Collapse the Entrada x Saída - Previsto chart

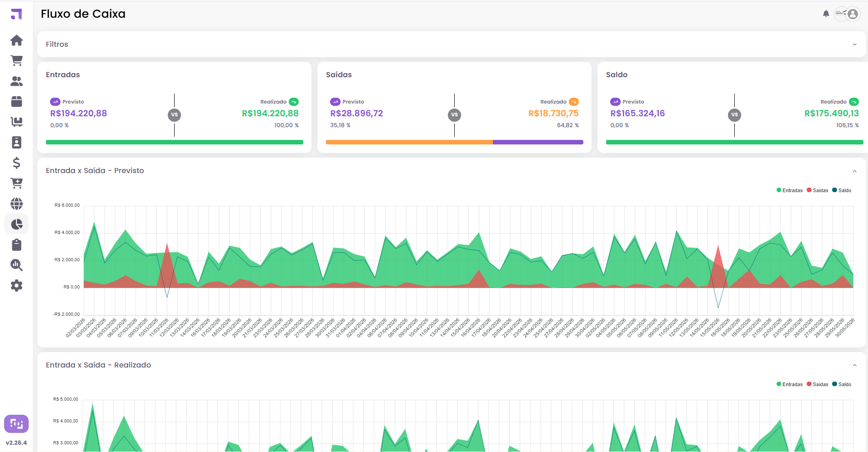click(854, 171)
